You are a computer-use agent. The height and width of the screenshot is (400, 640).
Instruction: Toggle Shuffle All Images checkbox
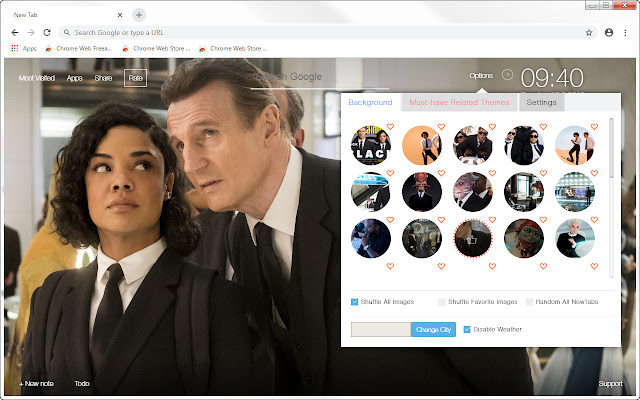point(354,302)
